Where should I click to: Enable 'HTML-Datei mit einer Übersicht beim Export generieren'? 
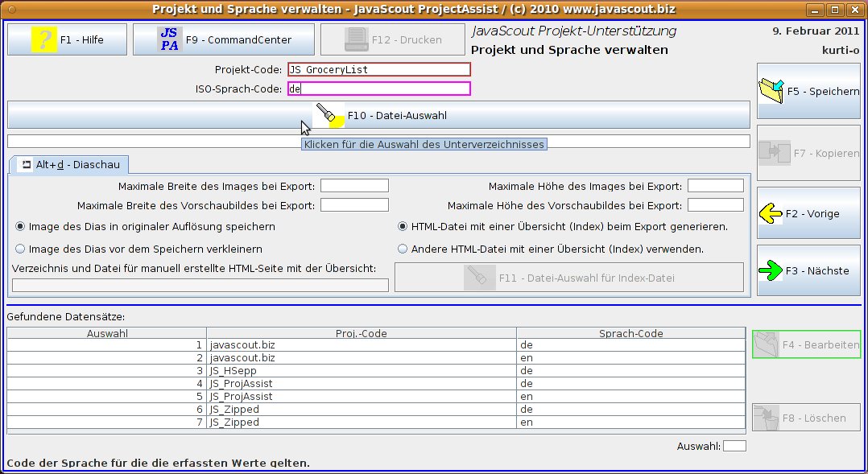(403, 227)
